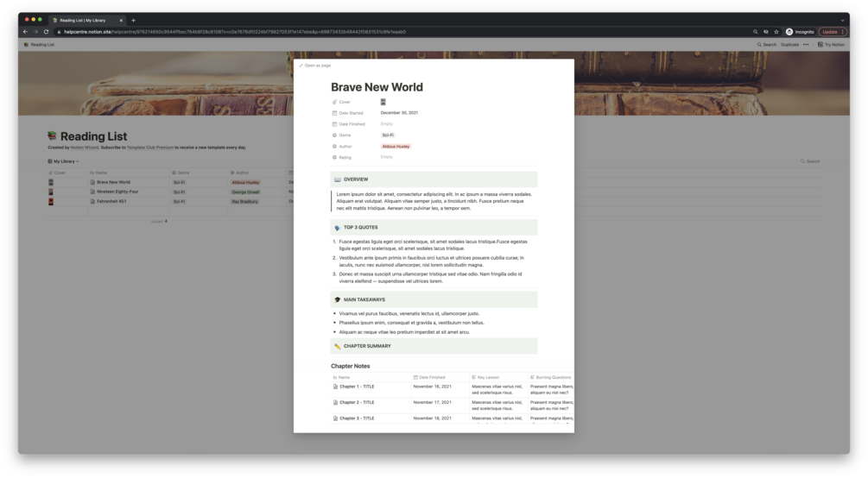The width and height of the screenshot is (868, 478).
Task: Click the Reading List breadcrumb in Notion topbar
Action: 40,45
